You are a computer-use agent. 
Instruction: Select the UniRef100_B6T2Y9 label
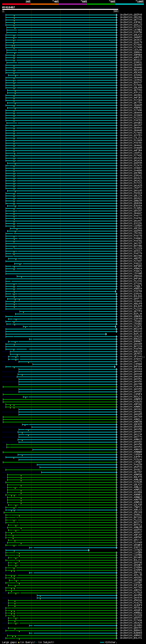[131, 346]
